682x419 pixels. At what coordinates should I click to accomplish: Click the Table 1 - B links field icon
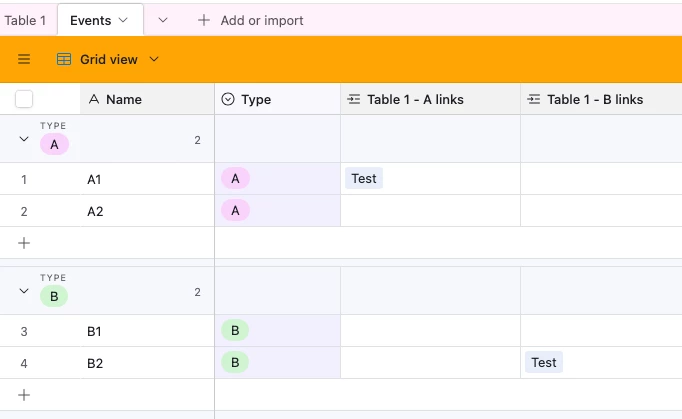tap(534, 99)
